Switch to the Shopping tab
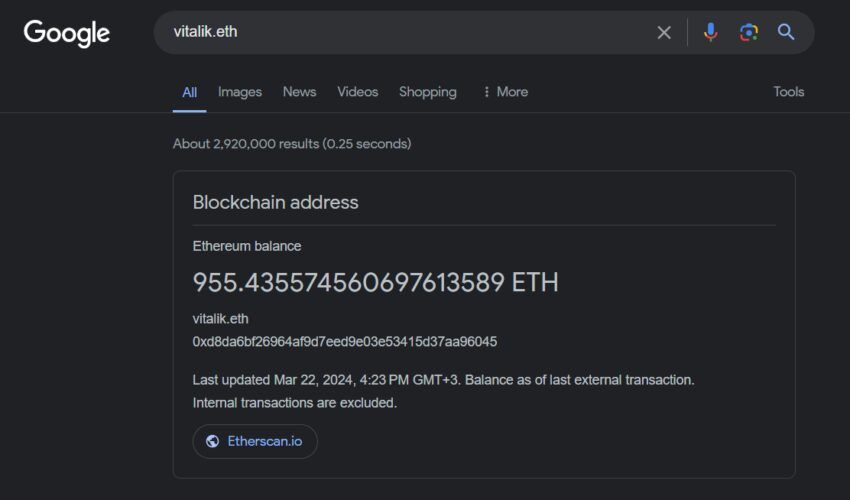Screen dimensions: 850x500 427,92
